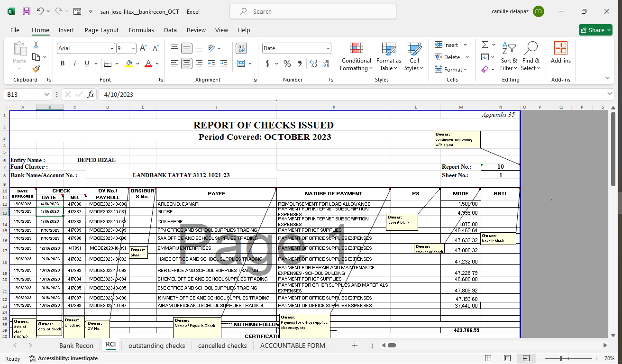Click the Format Painter icon
Image resolution: width=622 pixels, height=364 pixels.
(36, 69)
